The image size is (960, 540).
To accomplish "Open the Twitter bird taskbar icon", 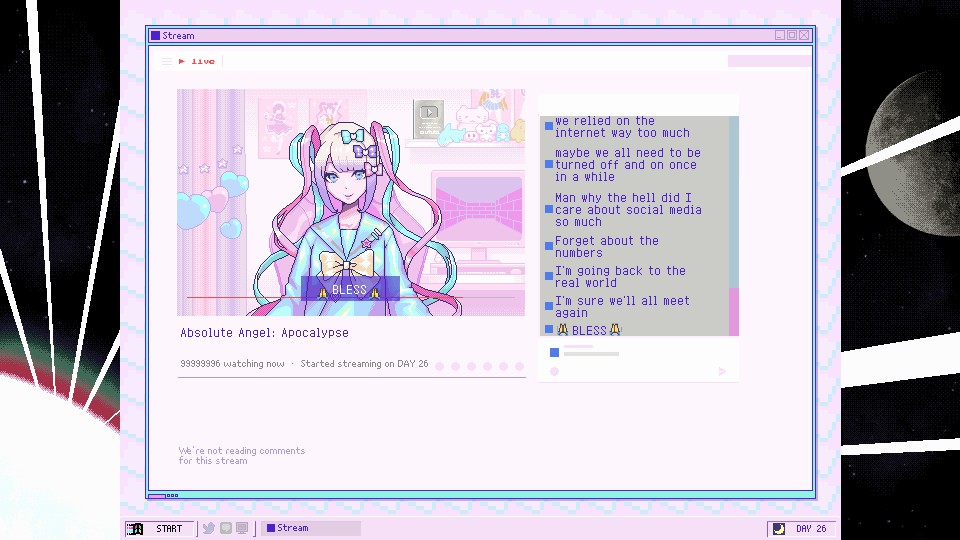I will point(209,528).
